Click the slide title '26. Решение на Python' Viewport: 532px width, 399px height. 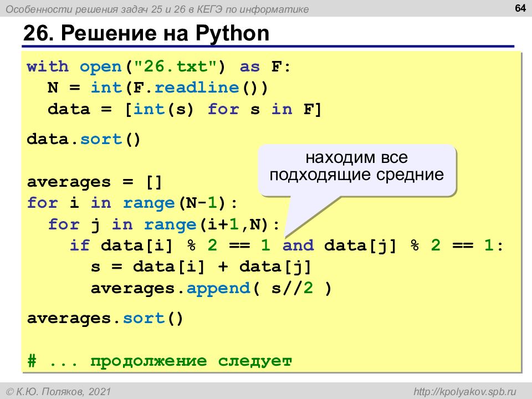point(146,33)
